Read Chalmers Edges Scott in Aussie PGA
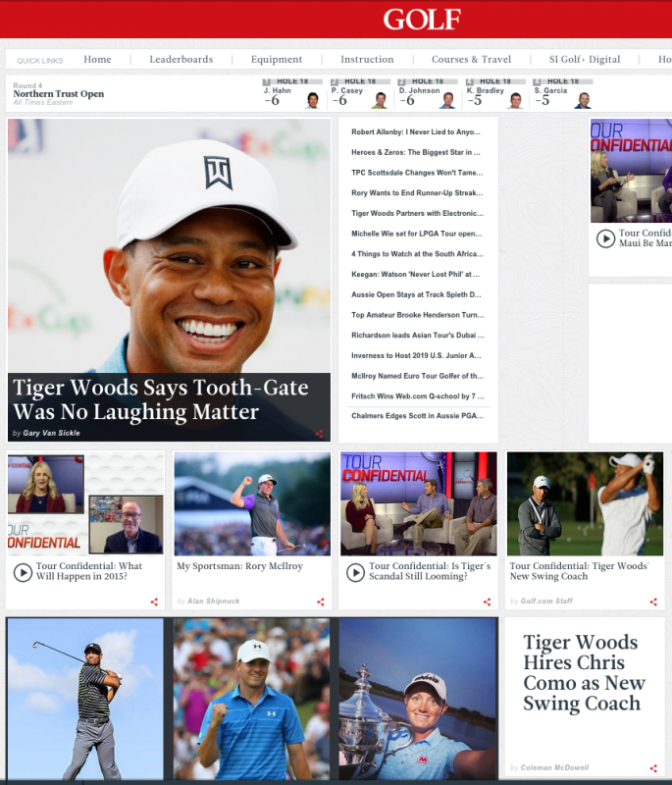Image resolution: width=672 pixels, height=785 pixels. point(417,415)
